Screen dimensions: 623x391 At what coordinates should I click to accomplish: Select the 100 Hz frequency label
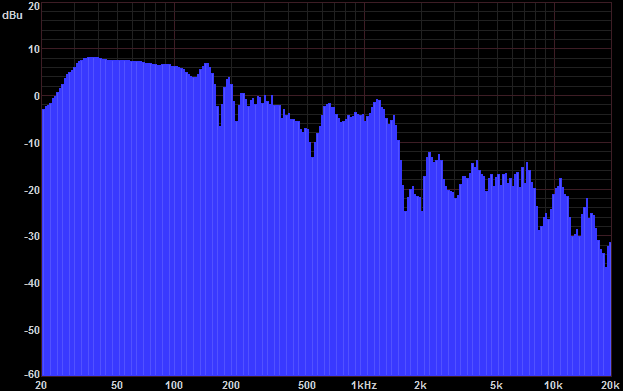(x=174, y=385)
